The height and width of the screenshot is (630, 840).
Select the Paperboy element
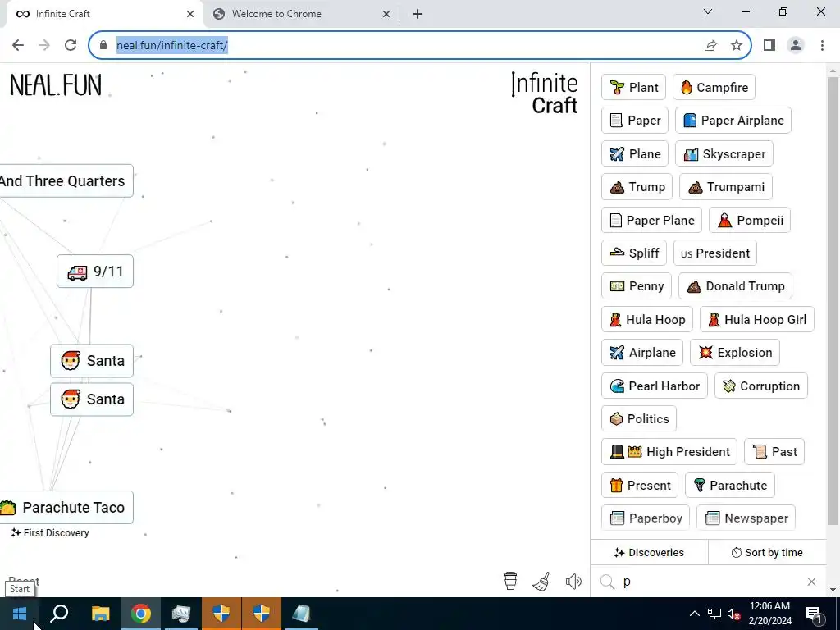coord(646,518)
